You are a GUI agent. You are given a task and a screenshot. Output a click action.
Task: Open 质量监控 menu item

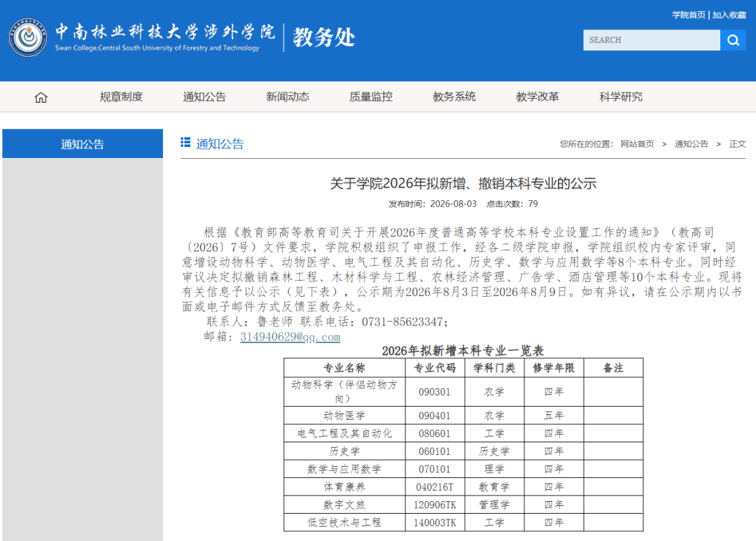tap(371, 97)
